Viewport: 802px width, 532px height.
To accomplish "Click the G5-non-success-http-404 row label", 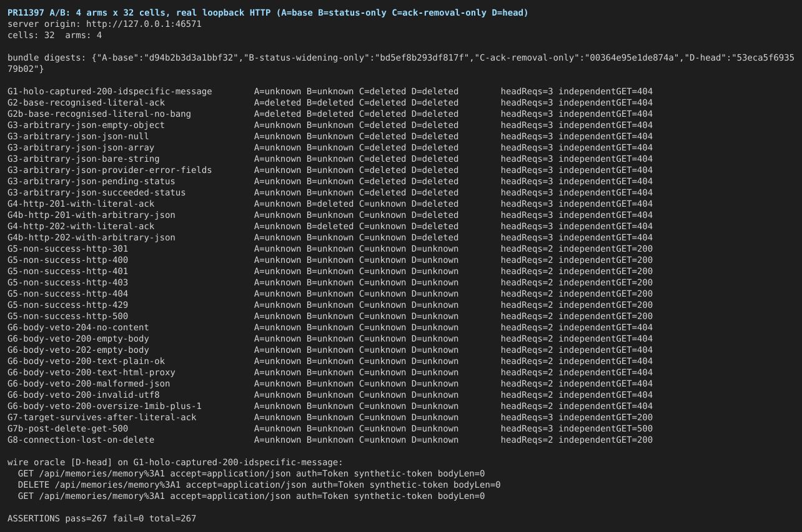I will (x=68, y=293).
